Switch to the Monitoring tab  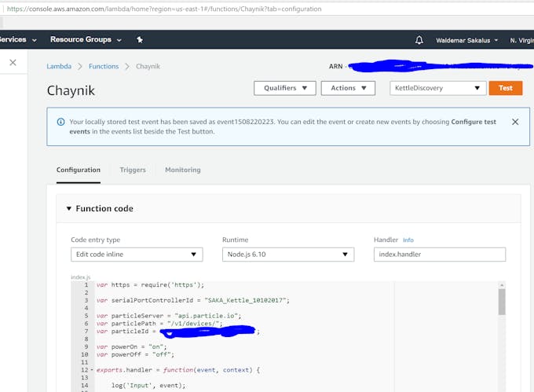click(x=183, y=170)
